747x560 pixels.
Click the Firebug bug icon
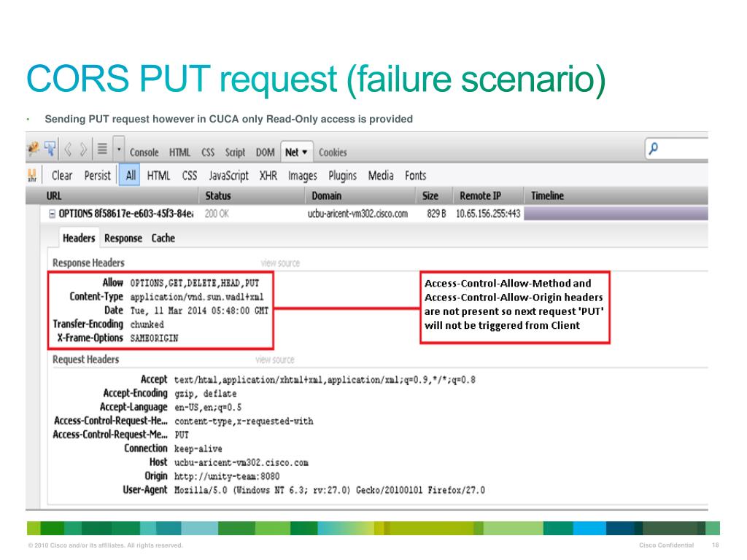point(33,149)
